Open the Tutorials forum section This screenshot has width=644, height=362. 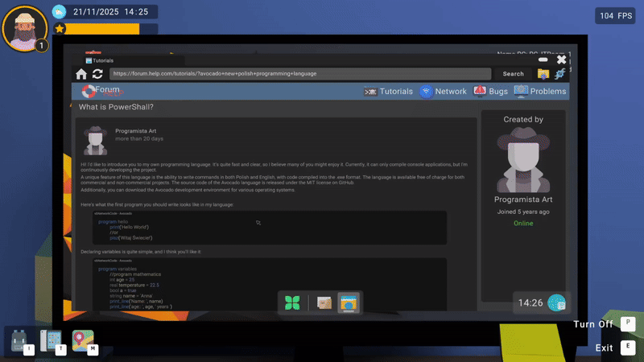396,92
